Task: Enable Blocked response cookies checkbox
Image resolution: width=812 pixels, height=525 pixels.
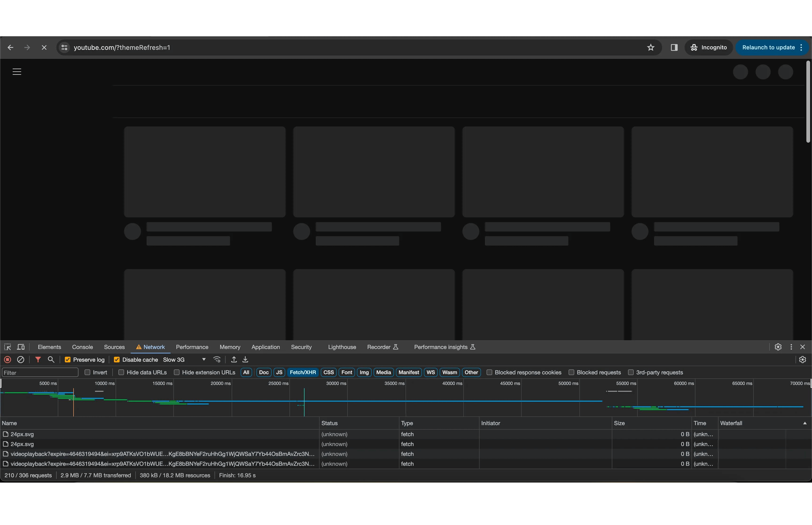Action: [489, 372]
